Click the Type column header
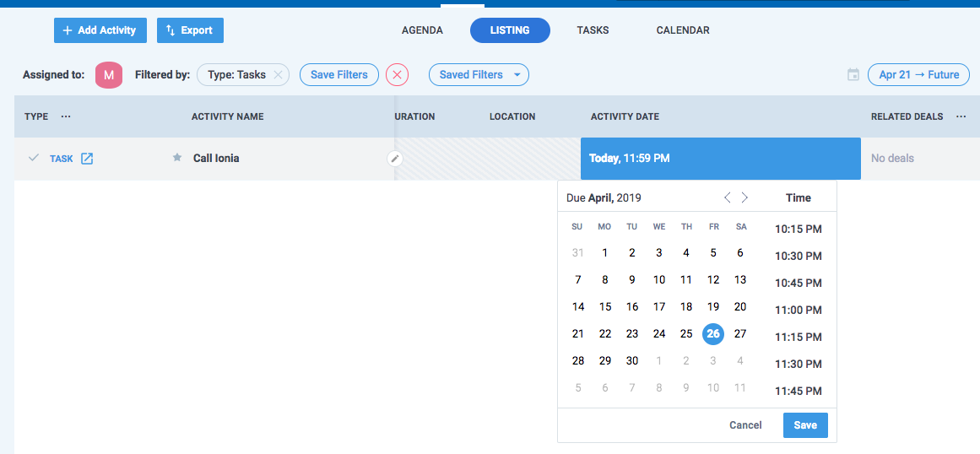This screenshot has height=454, width=980. pyautogui.click(x=36, y=116)
